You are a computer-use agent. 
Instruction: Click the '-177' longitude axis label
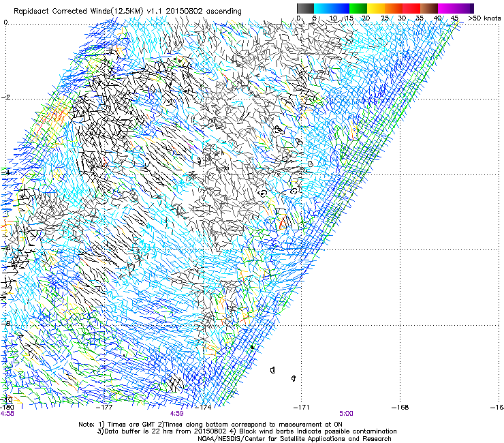click(x=105, y=408)
